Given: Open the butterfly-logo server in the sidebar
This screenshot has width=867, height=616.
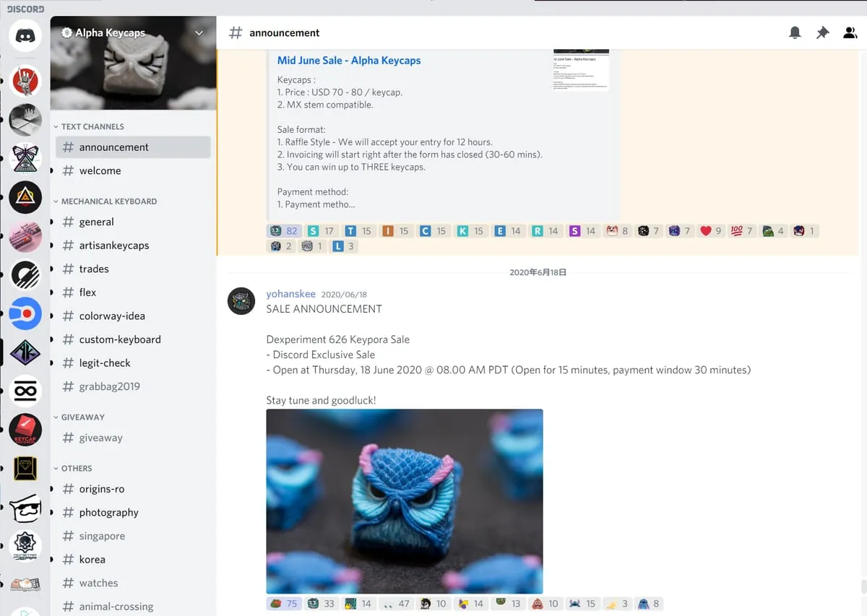Looking at the screenshot, I should click(x=25, y=158).
